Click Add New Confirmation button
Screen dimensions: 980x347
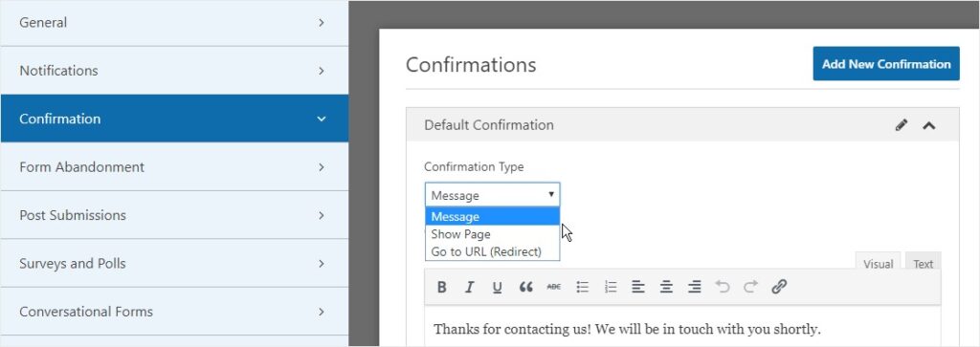click(886, 64)
